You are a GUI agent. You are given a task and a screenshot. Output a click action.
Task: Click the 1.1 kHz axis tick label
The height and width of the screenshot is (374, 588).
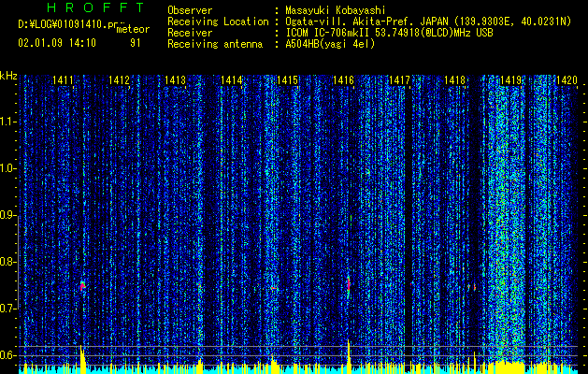tap(8, 122)
